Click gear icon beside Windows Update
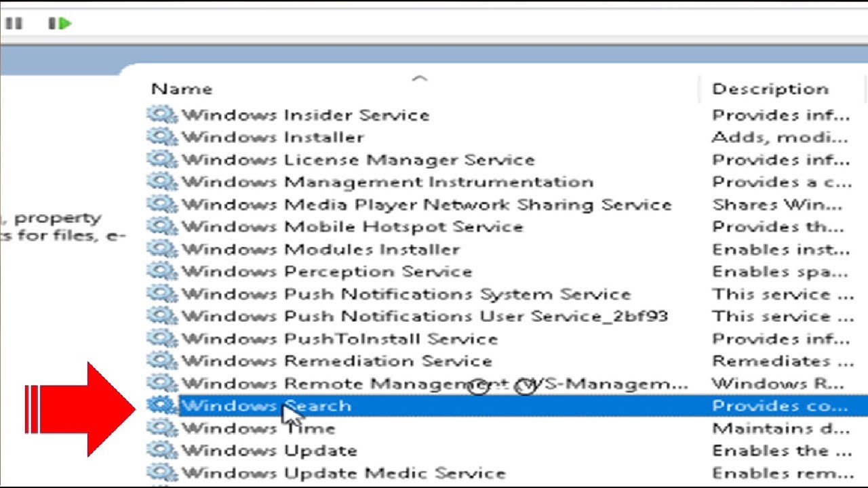Image resolution: width=868 pixels, height=488 pixels. [x=162, y=450]
